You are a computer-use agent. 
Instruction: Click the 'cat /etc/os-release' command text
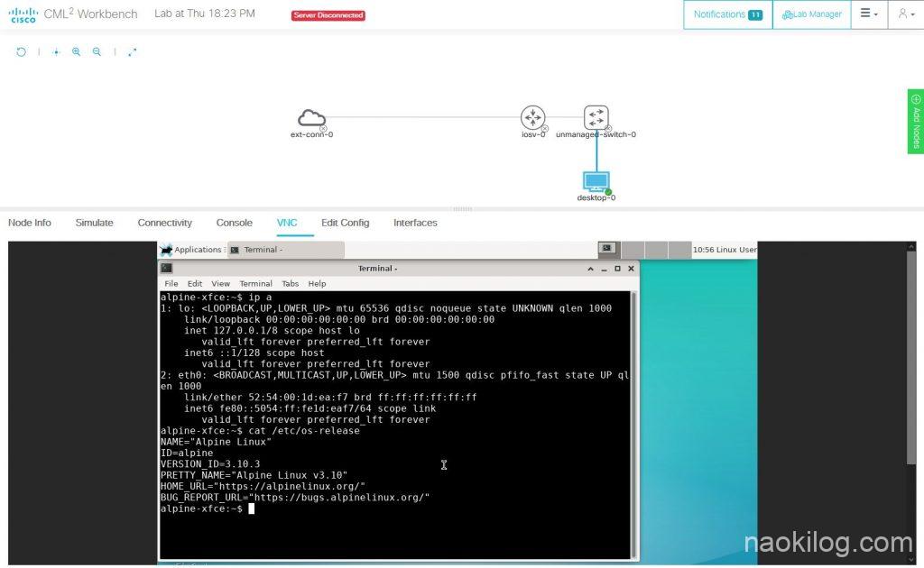tap(304, 431)
